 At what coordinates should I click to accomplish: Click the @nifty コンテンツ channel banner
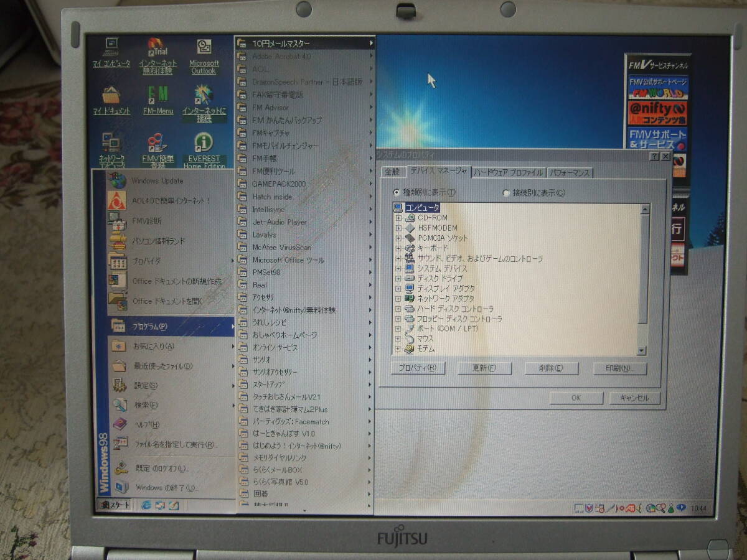point(658,113)
